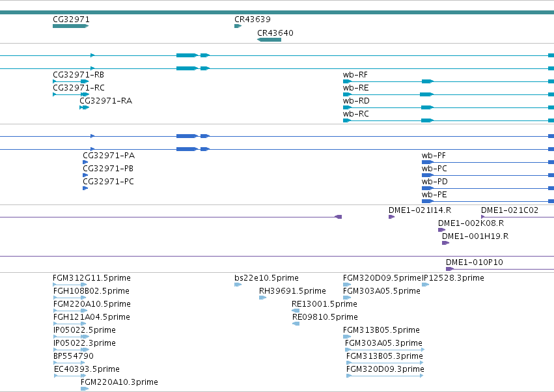Select the CG32971-RC transcript glyph

point(71,94)
